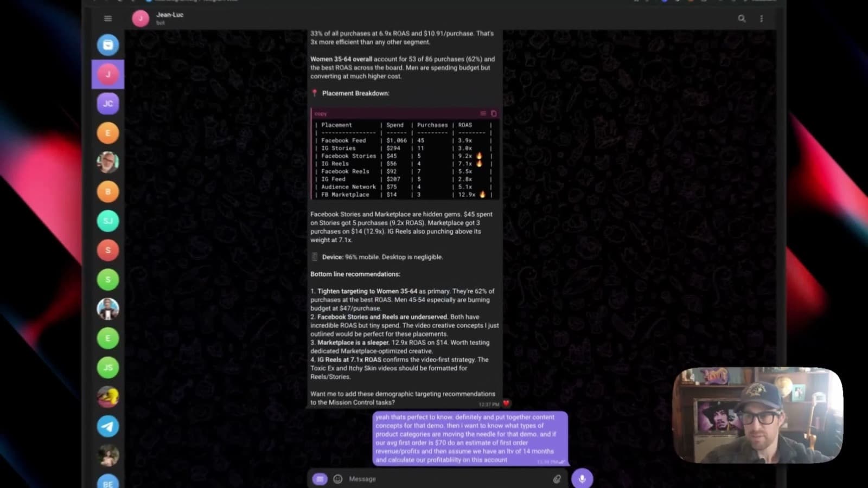Open the blue BE chat avatar
The width and height of the screenshot is (868, 488).
click(108, 481)
